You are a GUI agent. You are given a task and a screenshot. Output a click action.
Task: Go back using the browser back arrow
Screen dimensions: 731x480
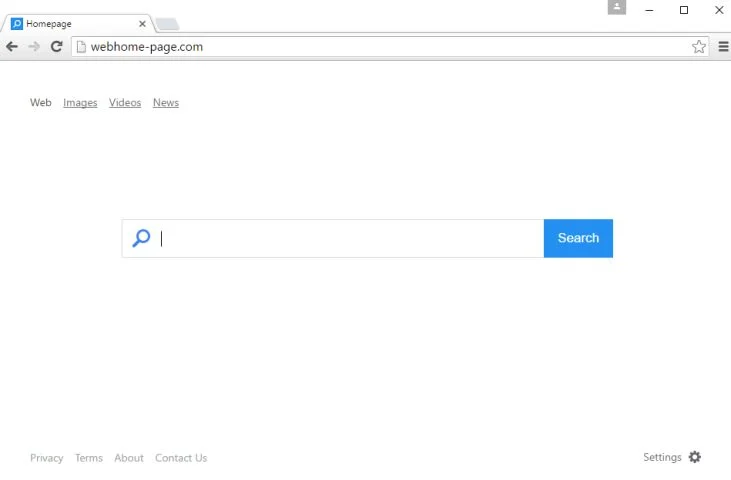[x=12, y=47]
